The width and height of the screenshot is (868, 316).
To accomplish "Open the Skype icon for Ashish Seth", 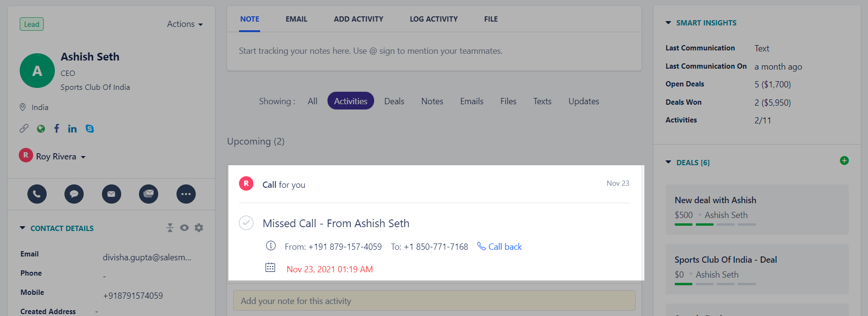I will 89,129.
